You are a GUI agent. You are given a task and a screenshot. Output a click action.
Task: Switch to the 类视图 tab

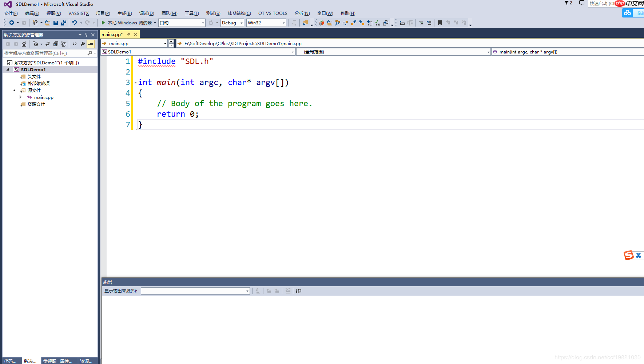49,361
